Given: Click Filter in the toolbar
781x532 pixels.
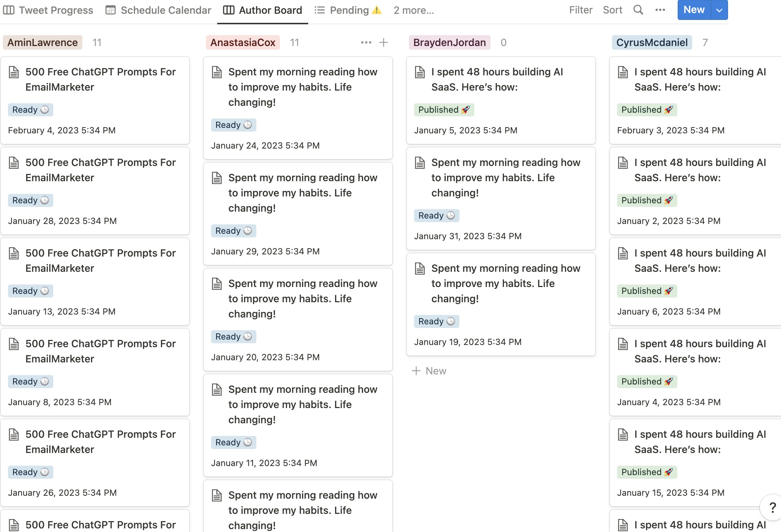Looking at the screenshot, I should coord(580,10).
